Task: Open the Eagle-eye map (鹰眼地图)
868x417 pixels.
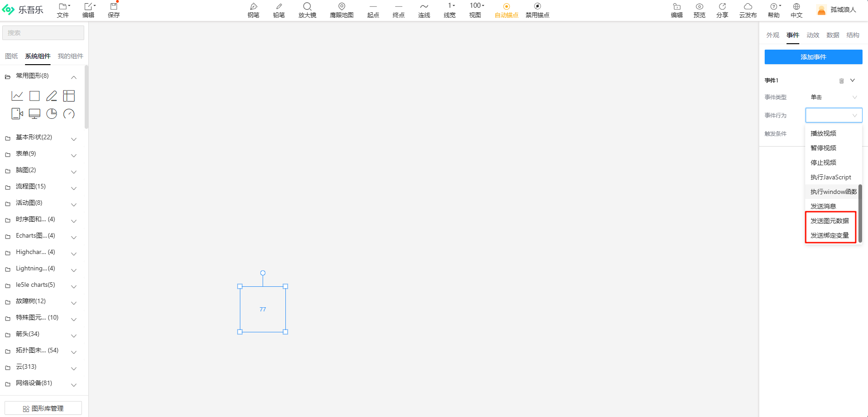Action: [x=341, y=10]
